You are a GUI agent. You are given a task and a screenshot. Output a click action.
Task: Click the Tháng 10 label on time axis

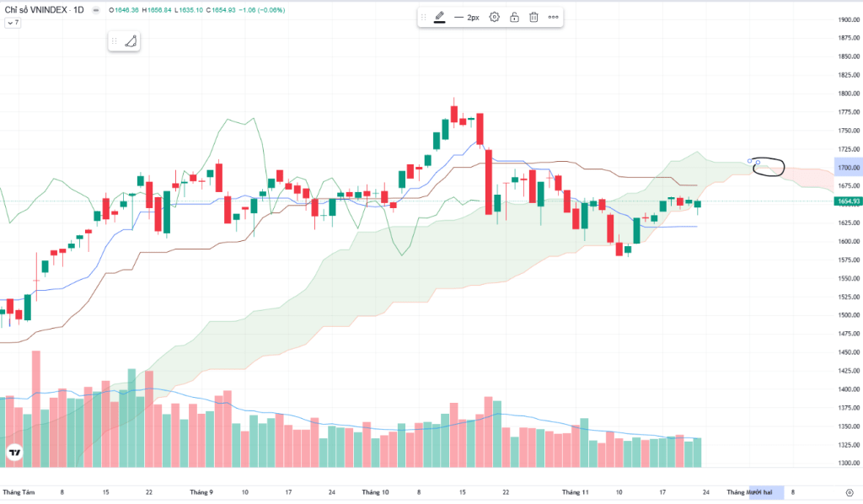coord(376,491)
